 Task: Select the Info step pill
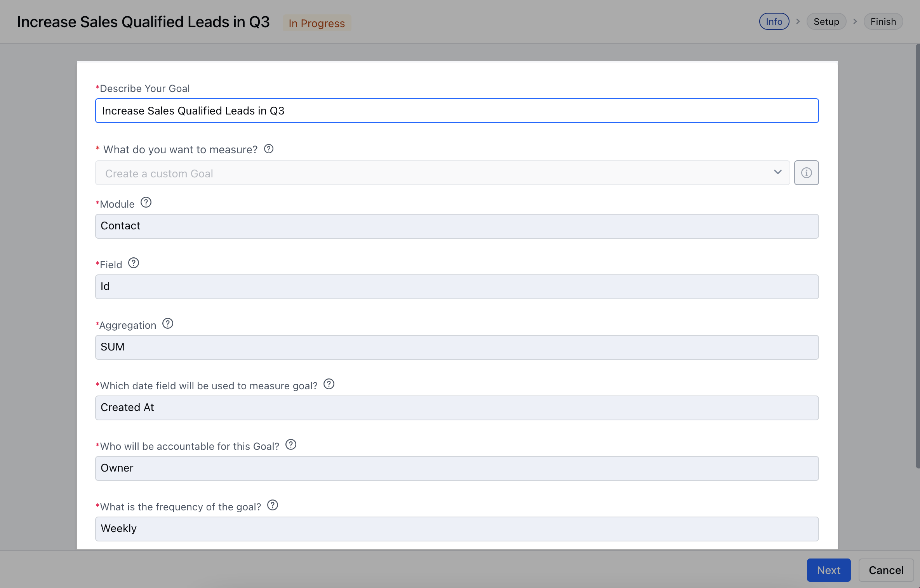tap(774, 22)
